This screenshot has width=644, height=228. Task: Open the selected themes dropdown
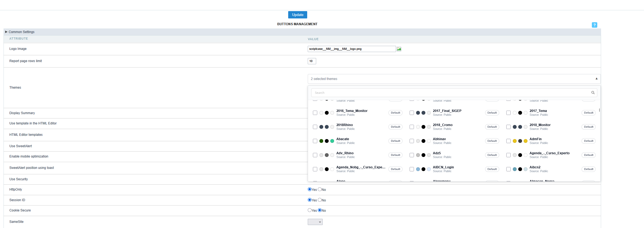point(454,79)
